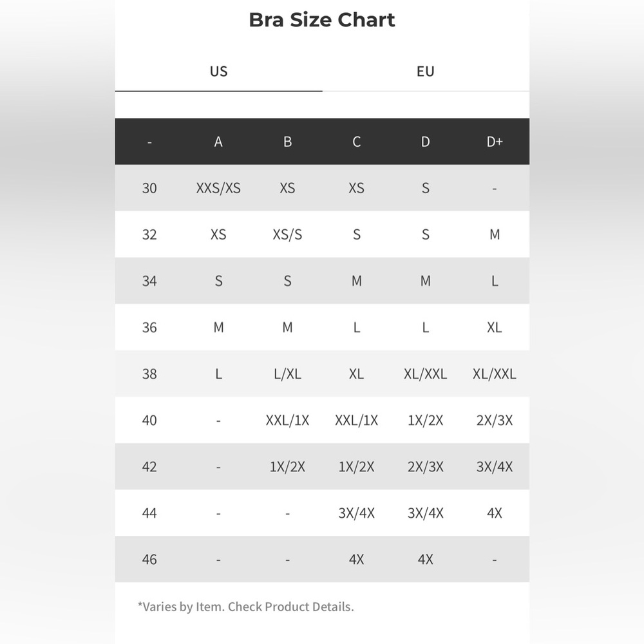Select column header D+

pyautogui.click(x=495, y=142)
